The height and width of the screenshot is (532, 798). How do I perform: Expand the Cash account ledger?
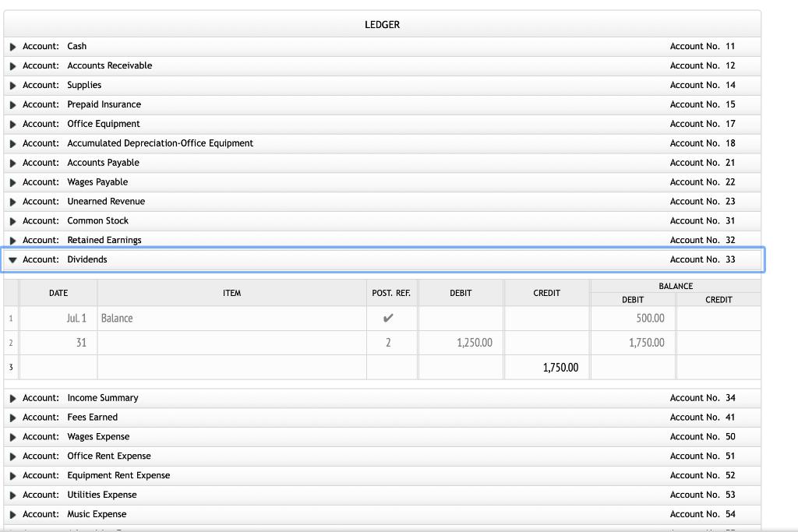pos(12,46)
